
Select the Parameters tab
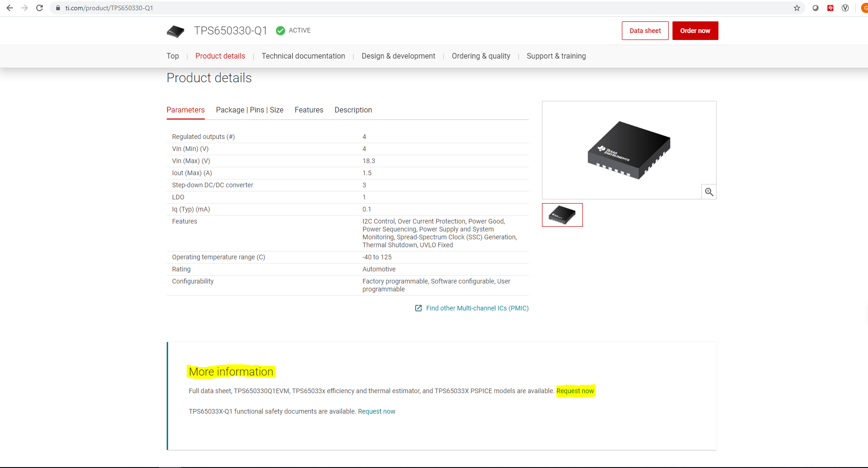186,110
